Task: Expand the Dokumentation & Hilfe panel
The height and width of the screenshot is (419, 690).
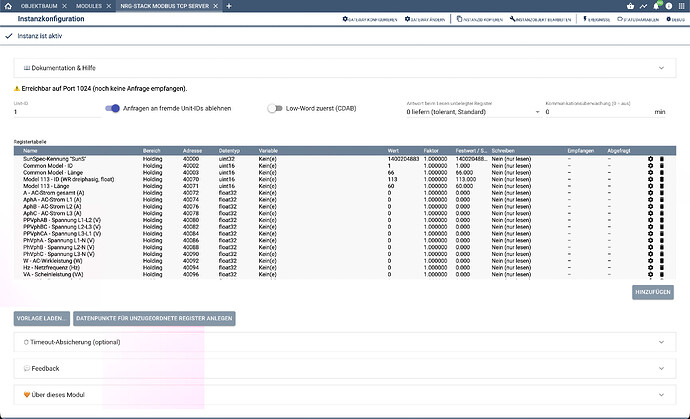Action: [x=345, y=68]
